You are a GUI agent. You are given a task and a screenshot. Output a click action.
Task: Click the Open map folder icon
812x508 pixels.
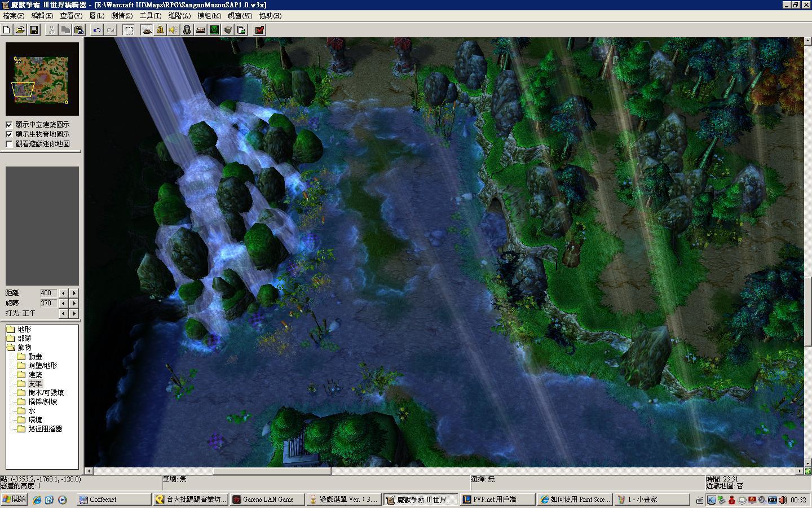pos(20,30)
